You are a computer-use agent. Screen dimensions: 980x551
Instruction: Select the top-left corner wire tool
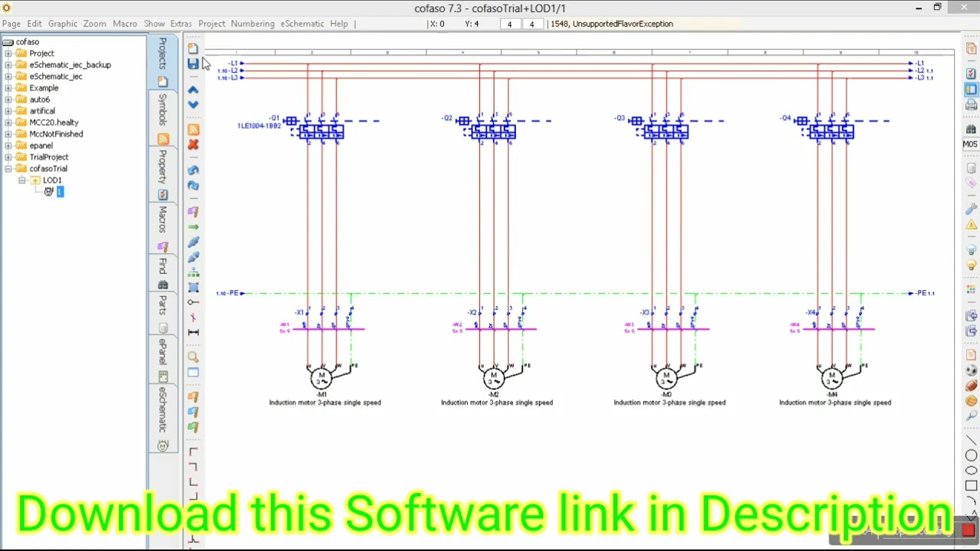(x=193, y=452)
